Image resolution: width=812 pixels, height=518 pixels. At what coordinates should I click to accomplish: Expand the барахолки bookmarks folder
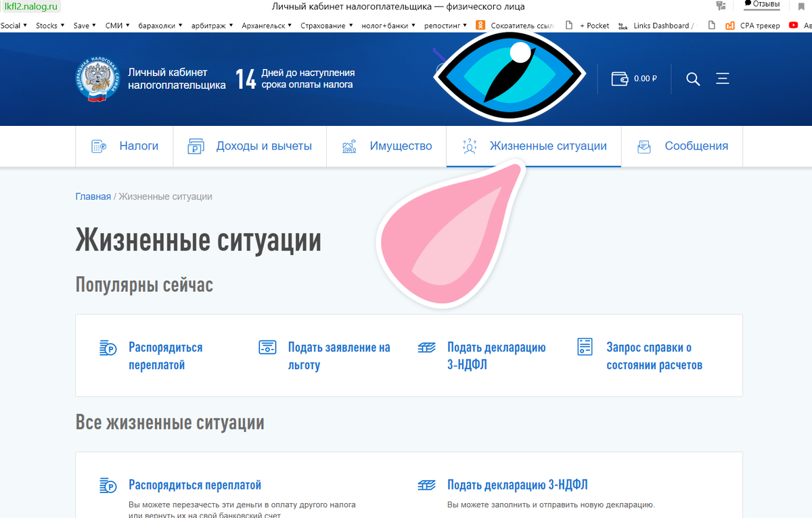[157, 25]
